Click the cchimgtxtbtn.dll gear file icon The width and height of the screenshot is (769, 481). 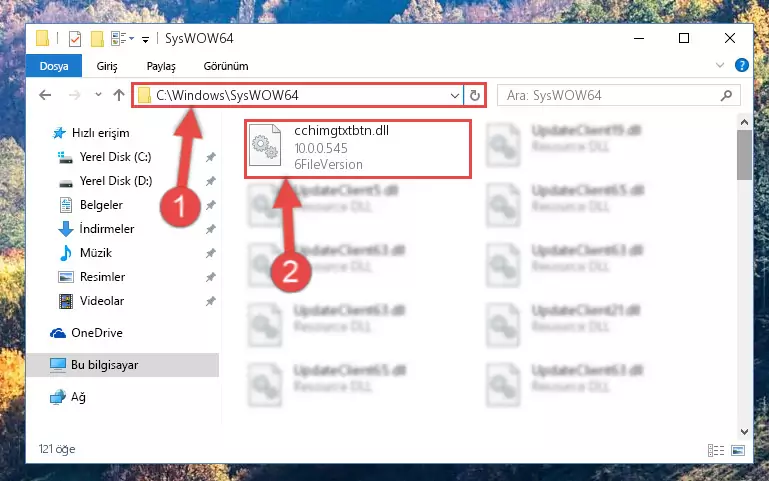265,145
